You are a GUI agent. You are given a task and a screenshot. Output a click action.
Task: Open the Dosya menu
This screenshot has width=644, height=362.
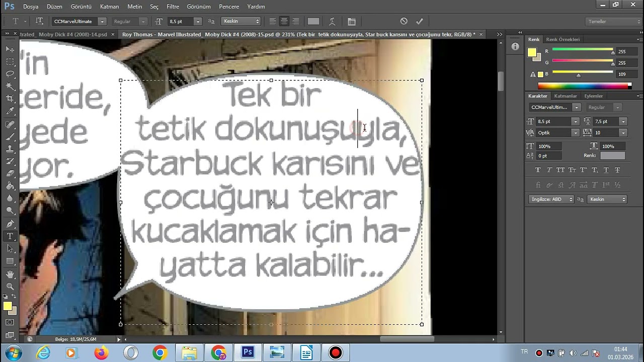(x=31, y=7)
